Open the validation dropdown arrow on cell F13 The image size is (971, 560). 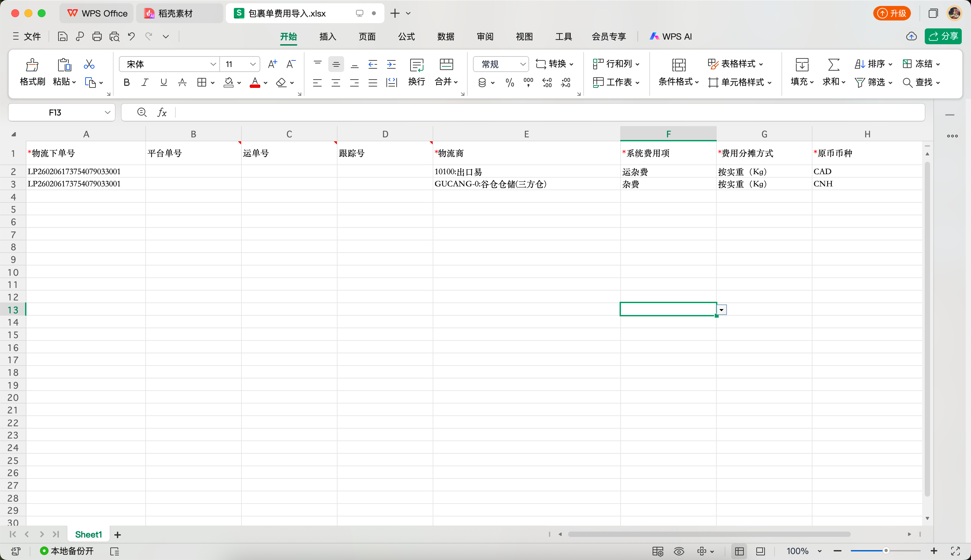721,310
